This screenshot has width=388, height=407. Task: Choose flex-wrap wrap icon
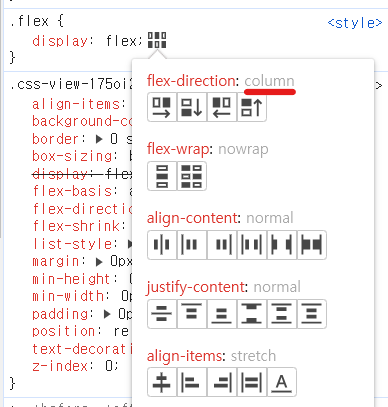click(192, 176)
